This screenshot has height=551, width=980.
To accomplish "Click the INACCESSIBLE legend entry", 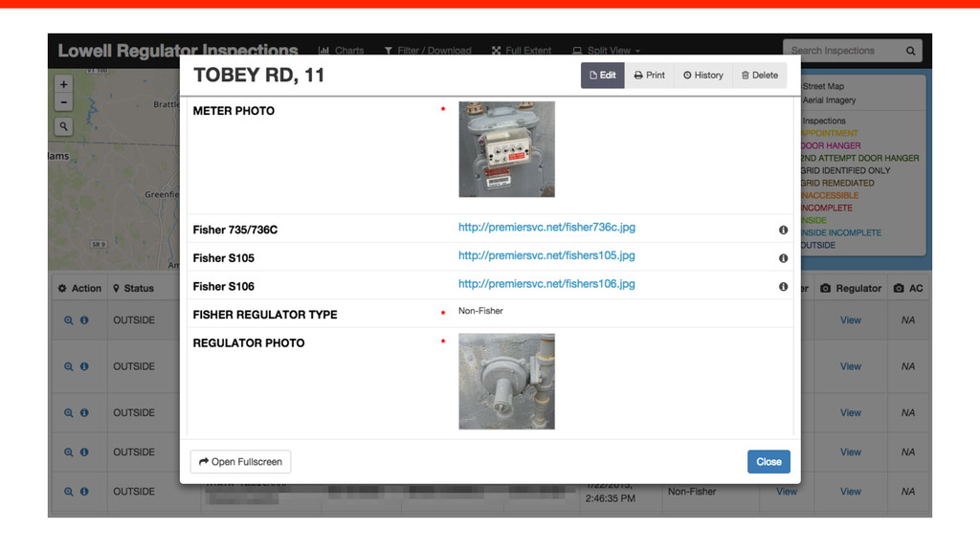I will (x=830, y=195).
